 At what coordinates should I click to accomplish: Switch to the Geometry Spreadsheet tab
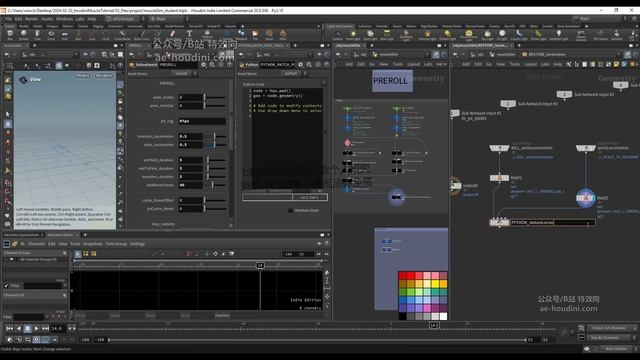21,235
